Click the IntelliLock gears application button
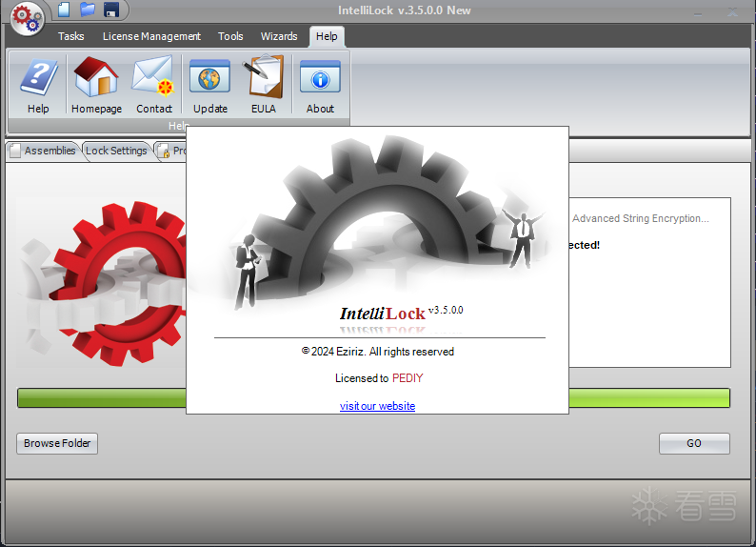Viewport: 756px width, 547px height. pos(27,19)
